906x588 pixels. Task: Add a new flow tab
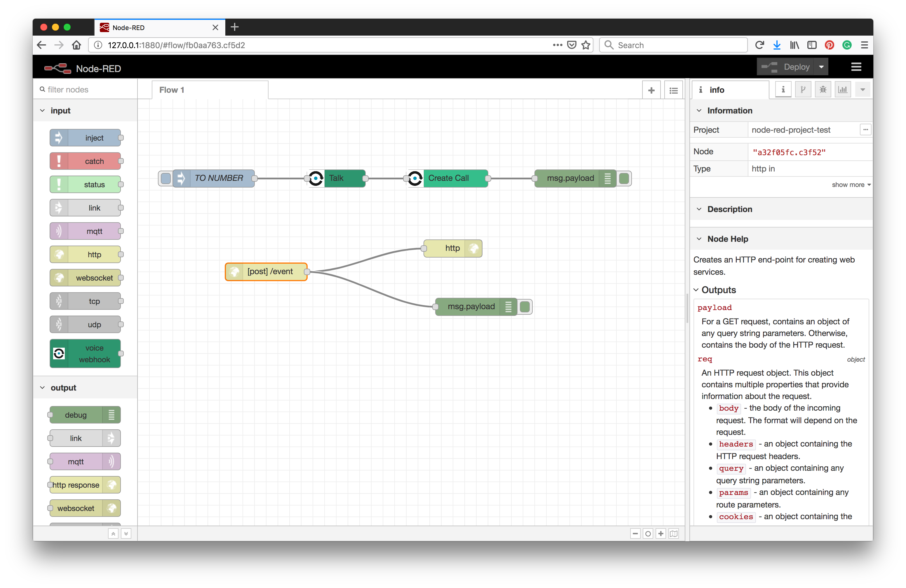tap(651, 90)
